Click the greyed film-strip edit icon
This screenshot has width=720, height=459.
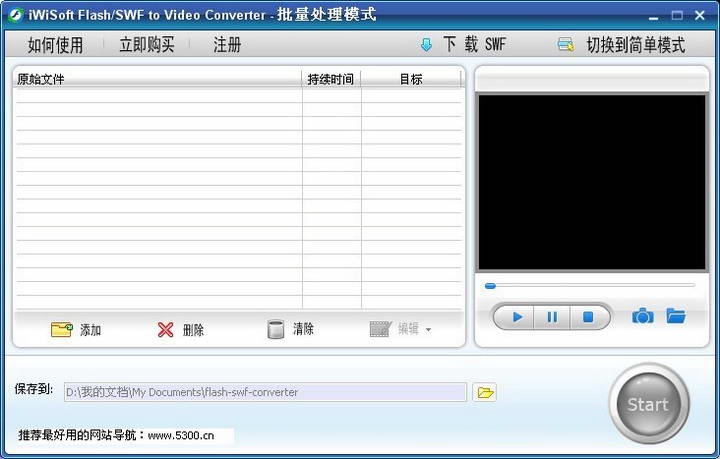click(x=380, y=329)
